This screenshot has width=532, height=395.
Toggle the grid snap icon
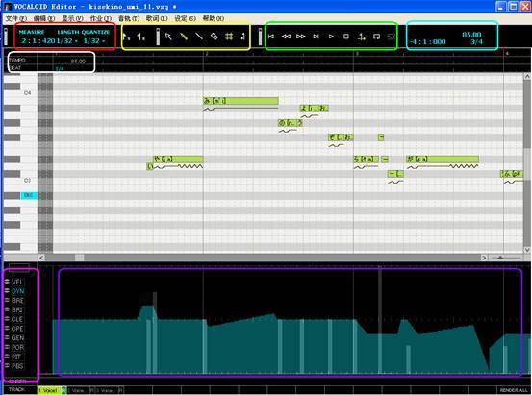point(229,37)
